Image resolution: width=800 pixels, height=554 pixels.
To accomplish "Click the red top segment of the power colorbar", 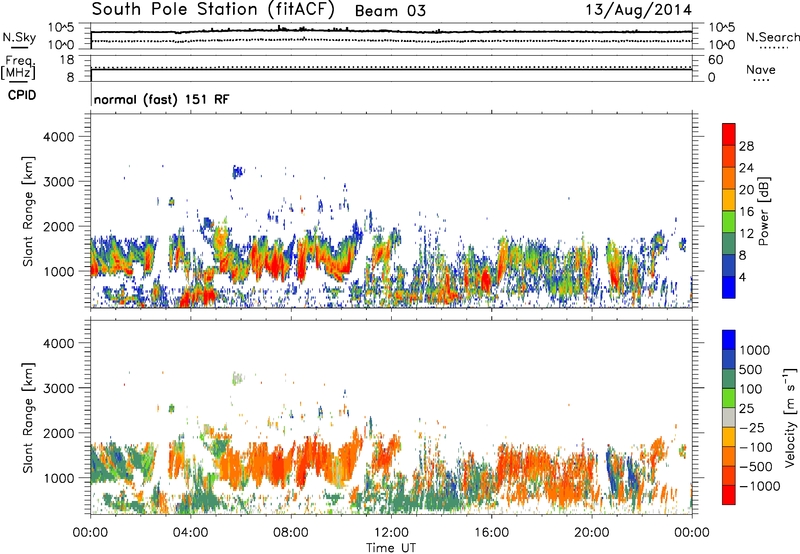I will tap(729, 134).
